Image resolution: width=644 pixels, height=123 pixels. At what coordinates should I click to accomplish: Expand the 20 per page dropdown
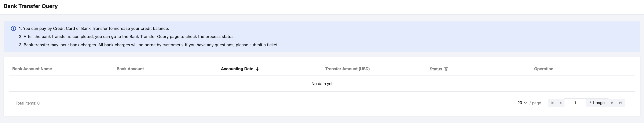click(522, 103)
